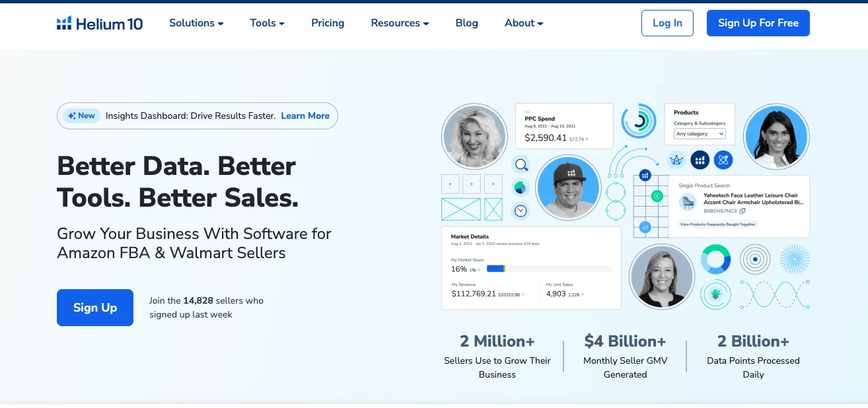Click the 2 Billion+ statistic
This screenshot has height=408, width=868.
tap(753, 341)
